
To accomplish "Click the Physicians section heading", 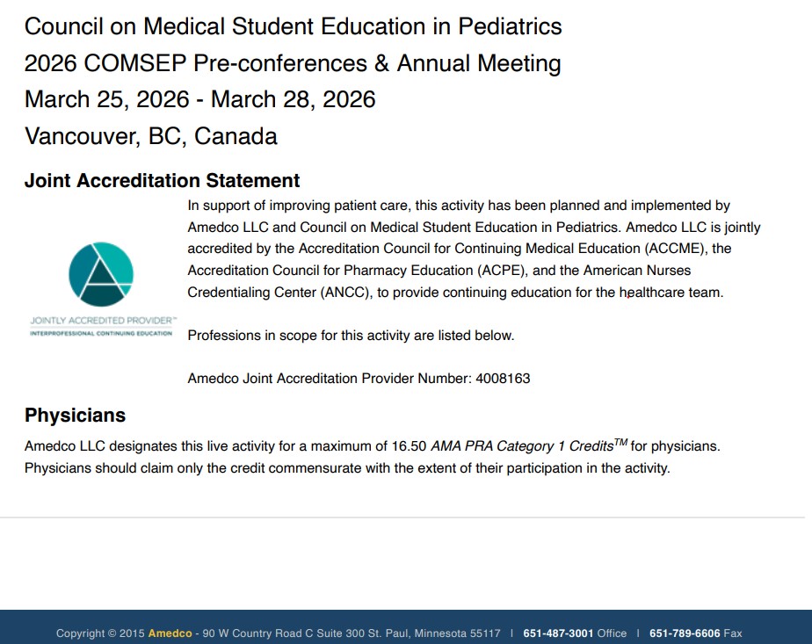I will [x=75, y=416].
